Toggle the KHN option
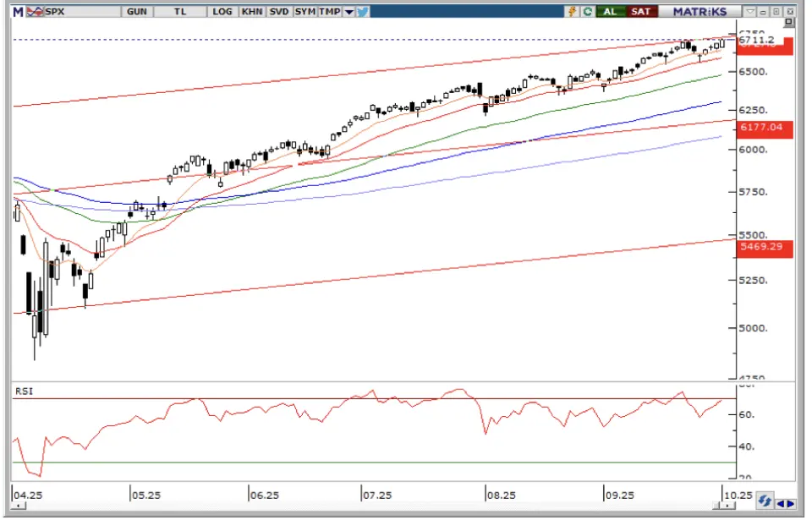Viewport: 812px width, 520px height. point(251,12)
